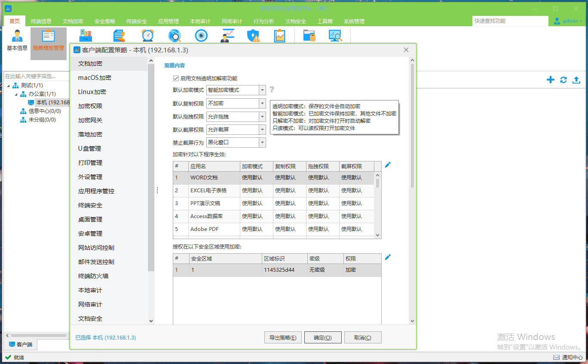Click the upload arrow icon

(x=576, y=80)
